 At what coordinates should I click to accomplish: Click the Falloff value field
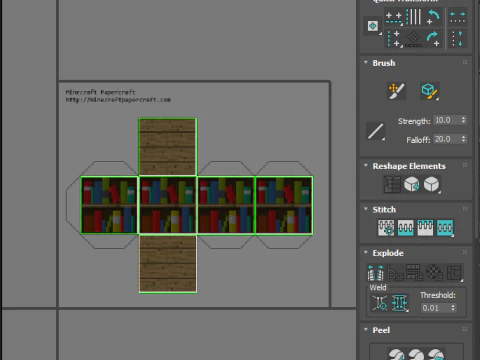[447, 139]
